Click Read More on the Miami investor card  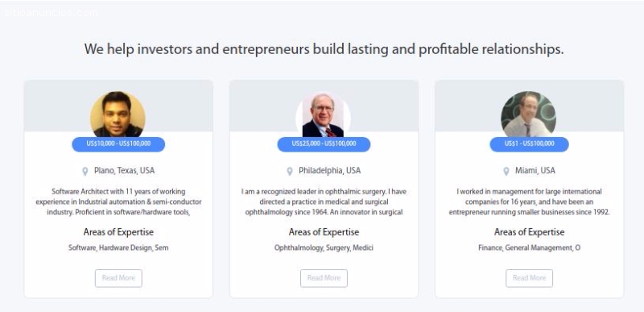click(x=529, y=278)
